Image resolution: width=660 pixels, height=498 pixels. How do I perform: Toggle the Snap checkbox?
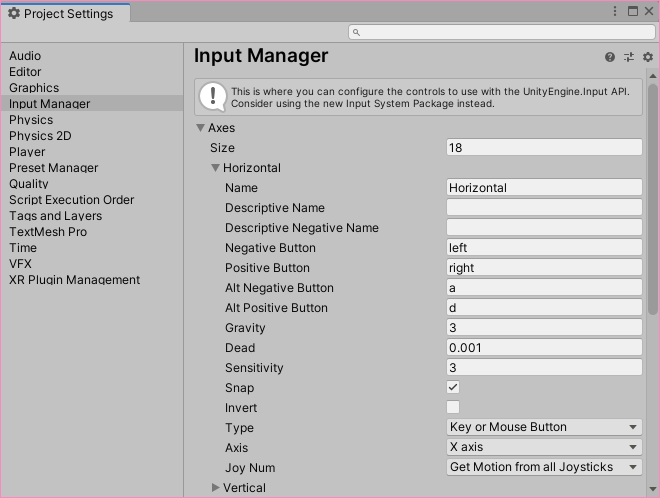pos(453,387)
